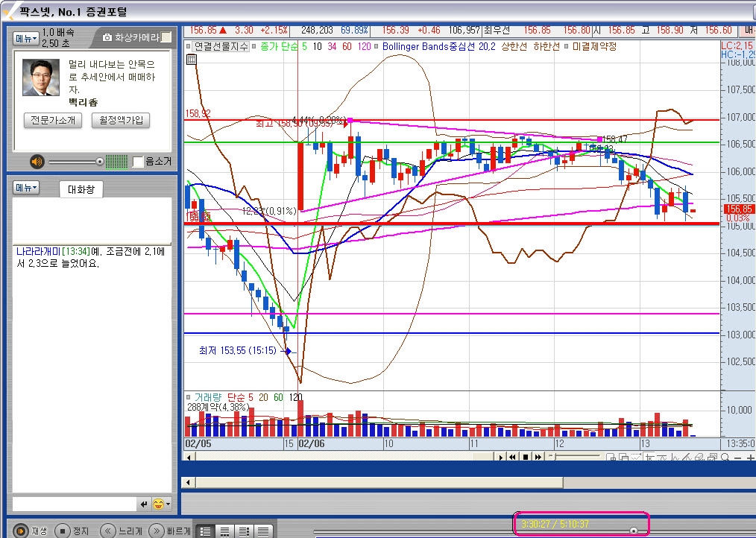This screenshot has width=756, height=538.
Task: Toggle the 화상카메라 checkbox
Action: pyautogui.click(x=167, y=37)
